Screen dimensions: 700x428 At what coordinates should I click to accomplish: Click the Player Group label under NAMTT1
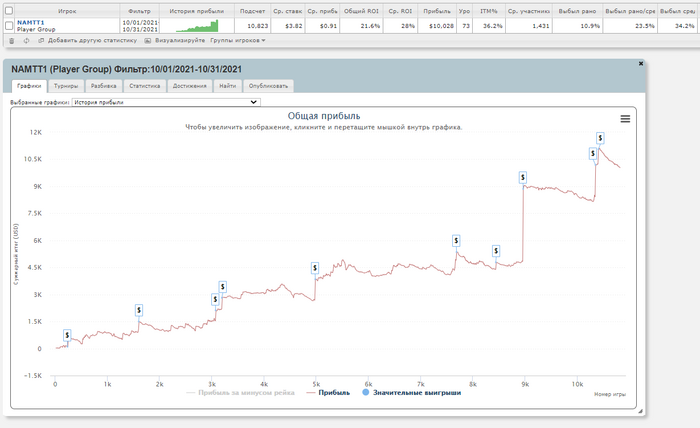pos(36,29)
